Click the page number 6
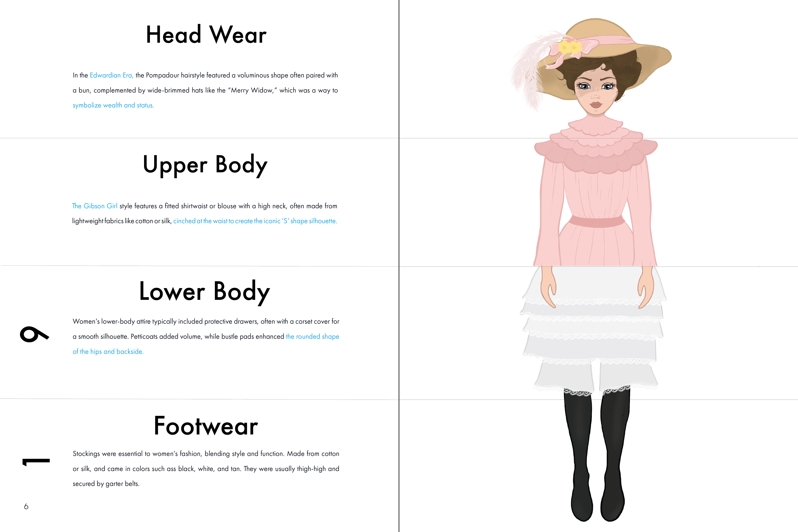Image resolution: width=798 pixels, height=532 pixels. click(x=26, y=507)
